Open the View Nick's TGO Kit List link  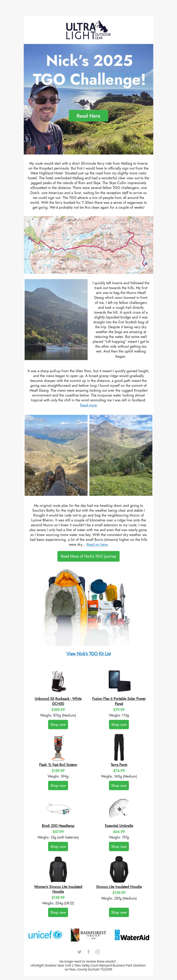pyautogui.click(x=88, y=653)
